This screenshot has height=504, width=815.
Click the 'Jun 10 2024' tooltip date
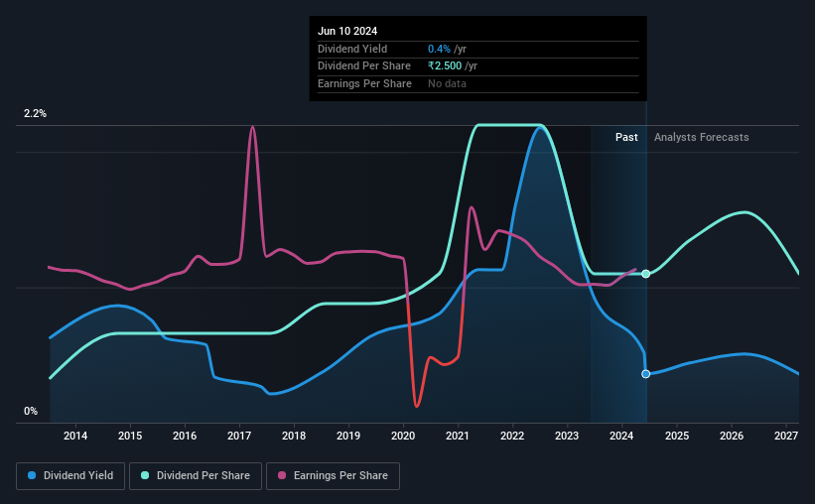point(347,31)
